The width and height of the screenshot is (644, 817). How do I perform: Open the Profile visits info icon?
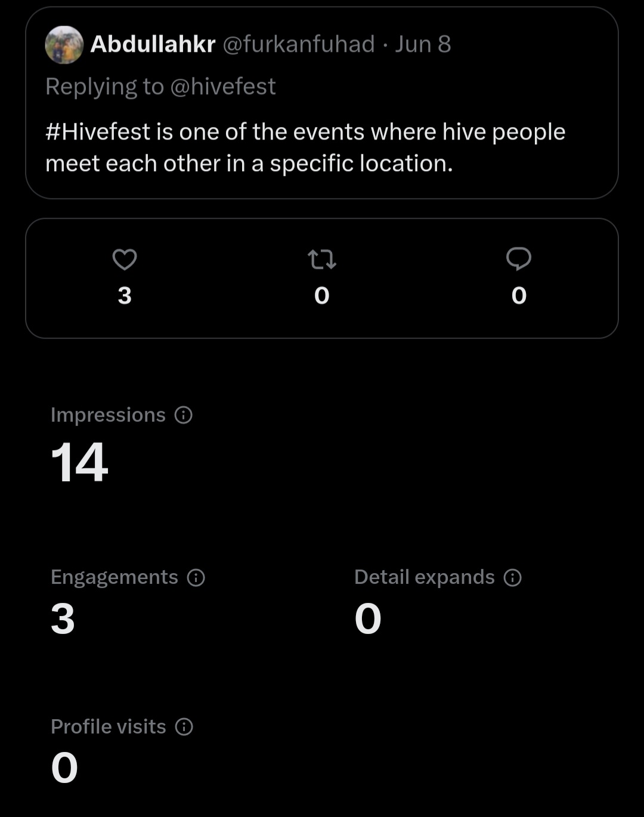tap(184, 726)
